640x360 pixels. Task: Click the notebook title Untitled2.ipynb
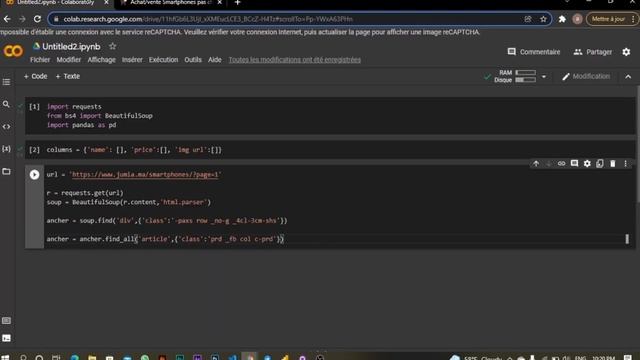pos(71,47)
